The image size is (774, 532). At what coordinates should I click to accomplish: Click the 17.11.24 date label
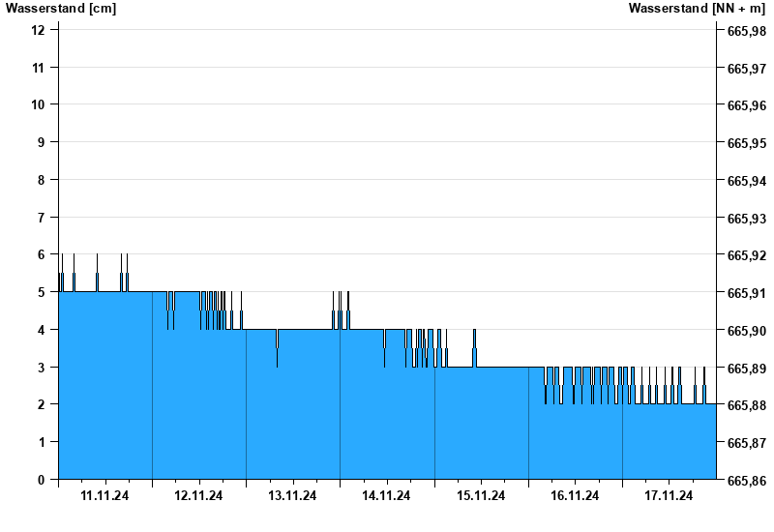[x=669, y=496]
